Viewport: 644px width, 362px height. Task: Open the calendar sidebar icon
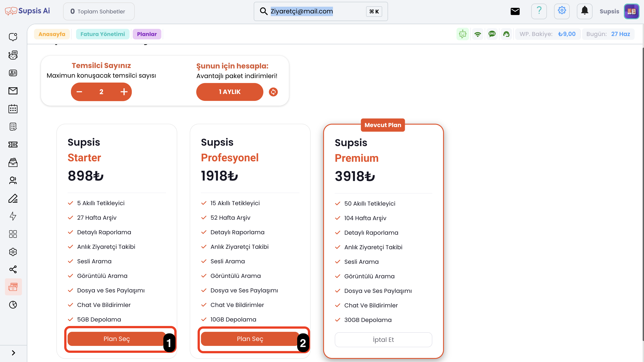click(13, 109)
